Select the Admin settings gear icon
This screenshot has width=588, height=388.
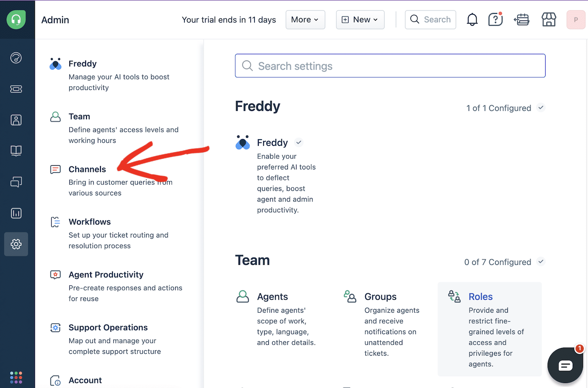(16, 244)
